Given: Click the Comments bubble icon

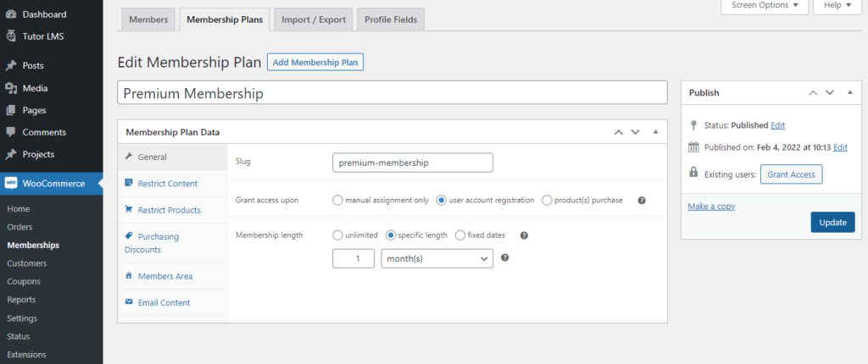Looking at the screenshot, I should click(x=11, y=132).
